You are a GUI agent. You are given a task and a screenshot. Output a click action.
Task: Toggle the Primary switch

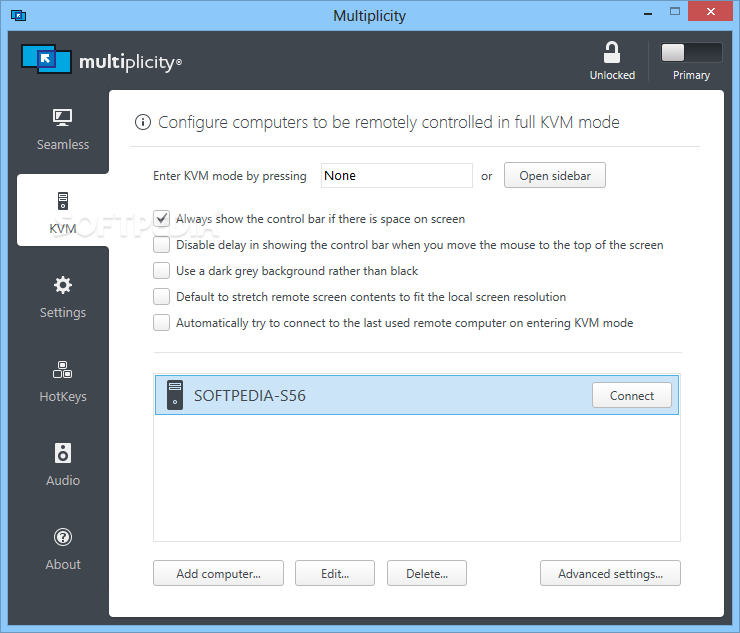pyautogui.click(x=691, y=52)
